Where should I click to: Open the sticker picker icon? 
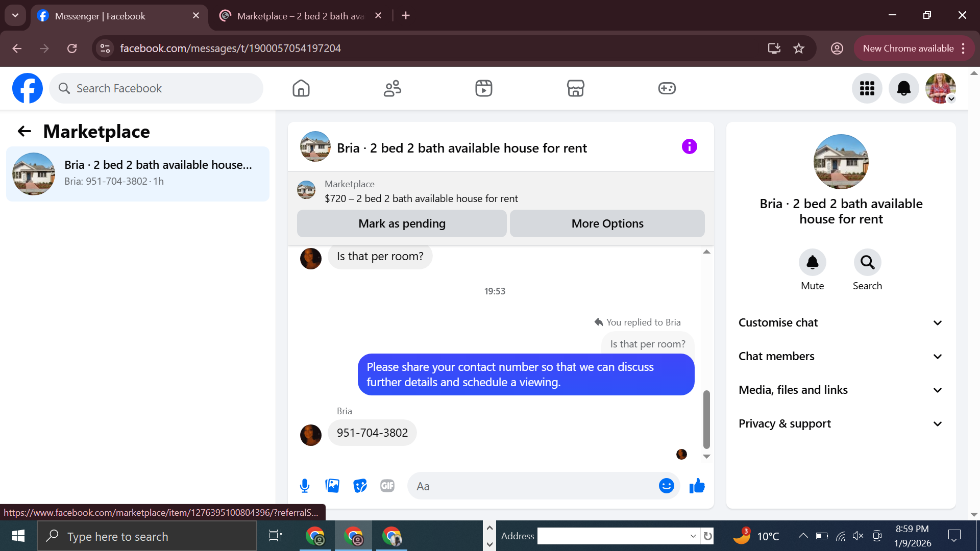point(360,486)
